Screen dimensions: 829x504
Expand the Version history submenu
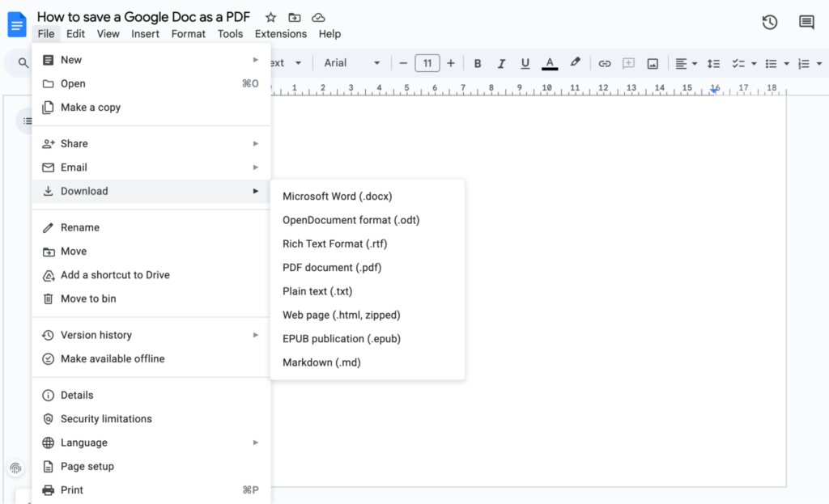coord(151,335)
